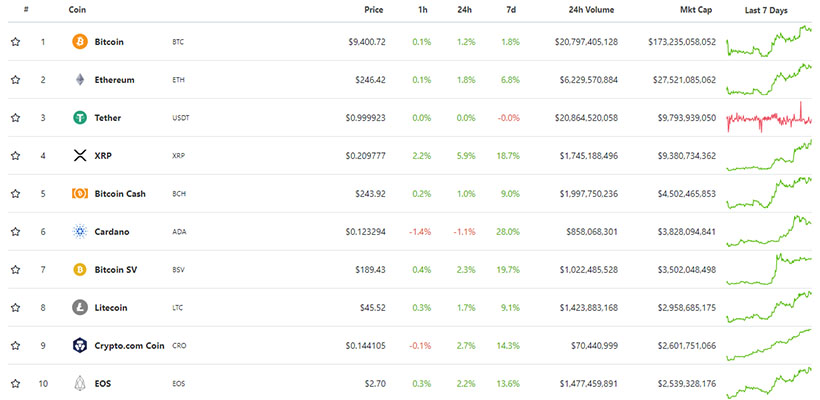Favorite Ethereum with its star
The image size is (820, 400).
[15, 79]
